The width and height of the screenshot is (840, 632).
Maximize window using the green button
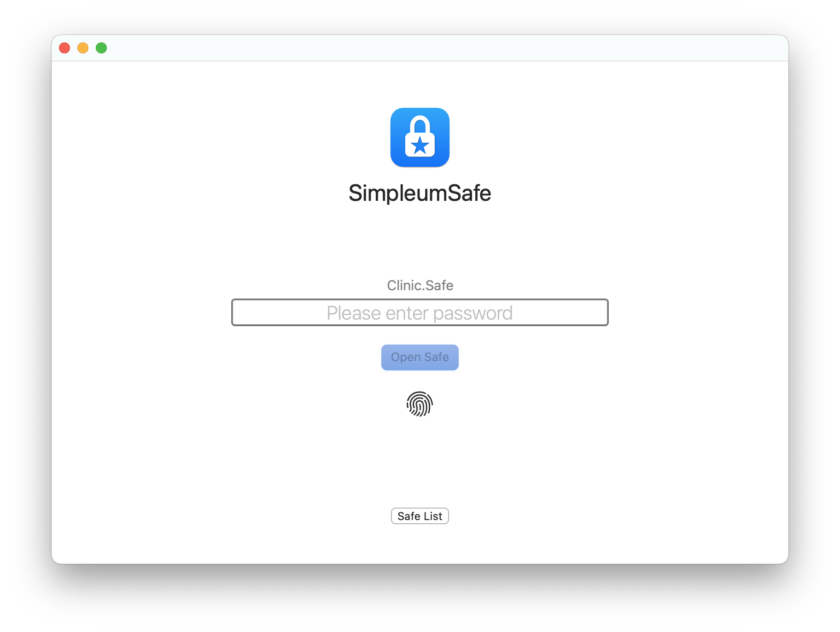click(x=101, y=48)
